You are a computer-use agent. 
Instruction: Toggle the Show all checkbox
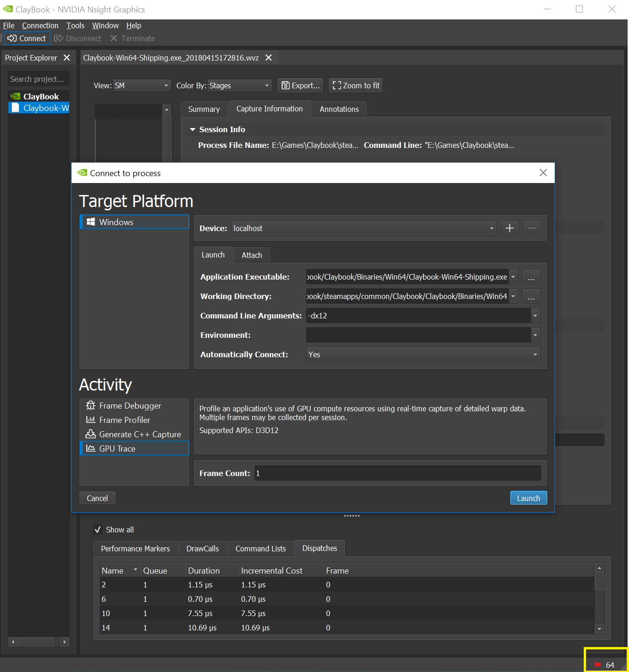[x=97, y=530]
